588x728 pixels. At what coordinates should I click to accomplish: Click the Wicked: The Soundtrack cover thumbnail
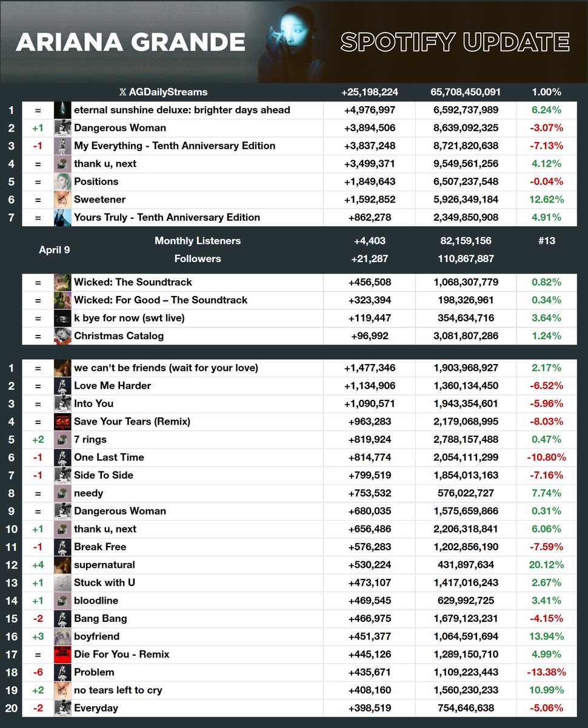point(62,282)
